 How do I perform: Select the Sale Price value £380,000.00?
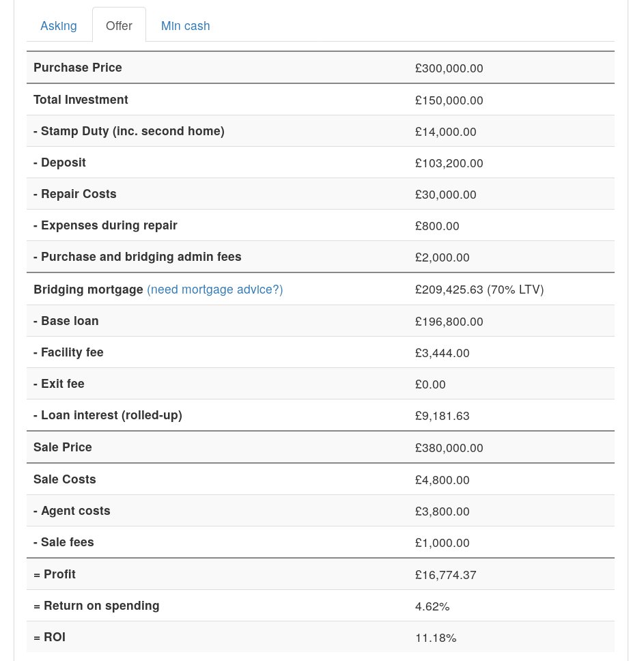(x=449, y=448)
